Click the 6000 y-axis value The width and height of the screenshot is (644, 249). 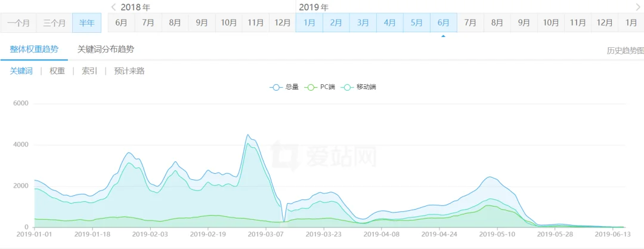click(x=21, y=103)
